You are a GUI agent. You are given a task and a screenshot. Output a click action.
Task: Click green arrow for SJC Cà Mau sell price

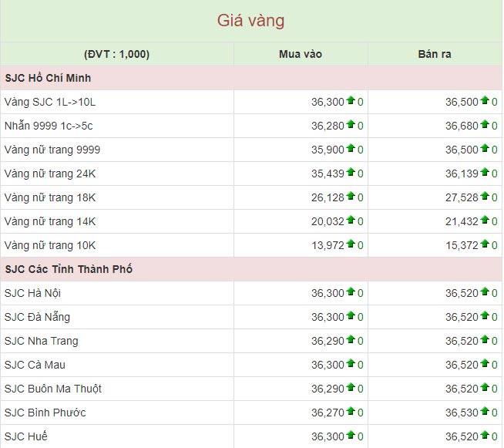click(485, 364)
